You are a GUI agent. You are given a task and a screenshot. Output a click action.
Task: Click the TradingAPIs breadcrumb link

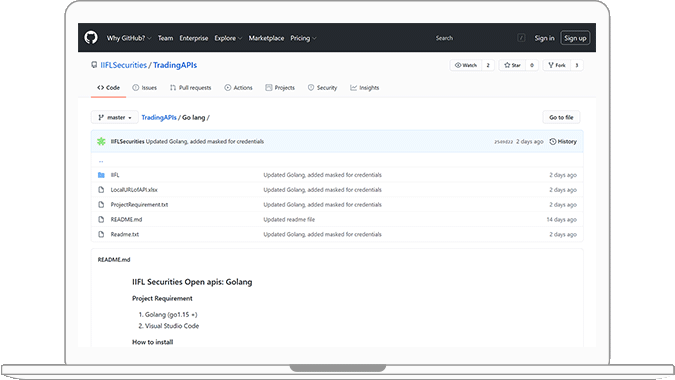point(159,117)
